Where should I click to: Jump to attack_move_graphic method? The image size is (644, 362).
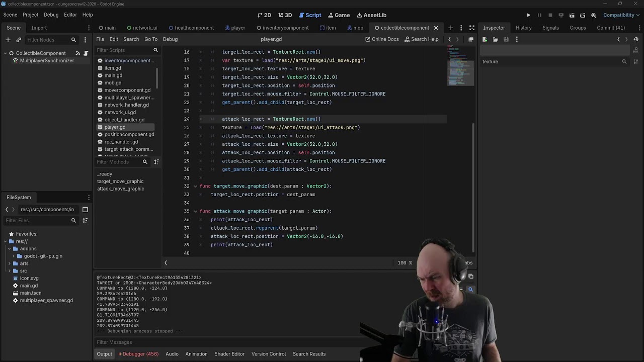(x=120, y=189)
